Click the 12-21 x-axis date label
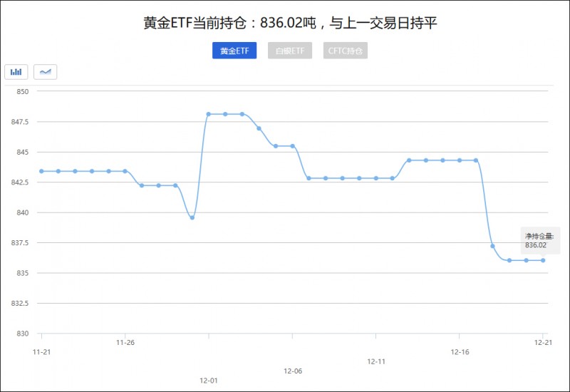570x392 pixels. [x=543, y=343]
